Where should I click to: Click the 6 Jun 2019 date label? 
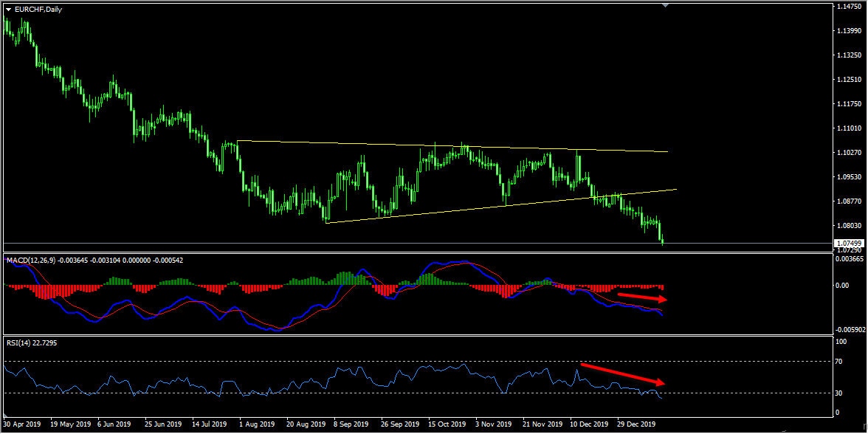point(114,424)
